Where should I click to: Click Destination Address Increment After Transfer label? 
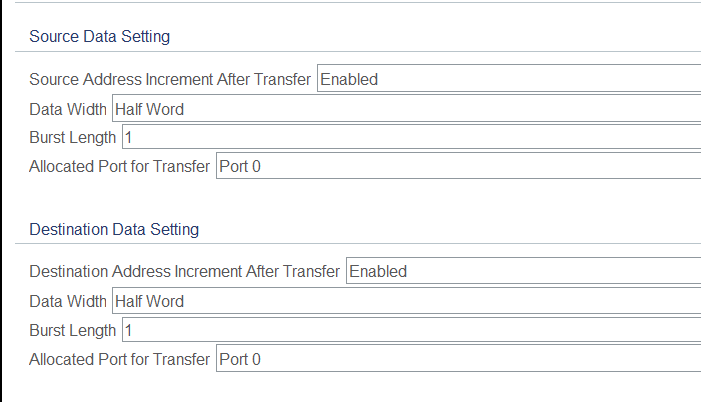tap(185, 271)
